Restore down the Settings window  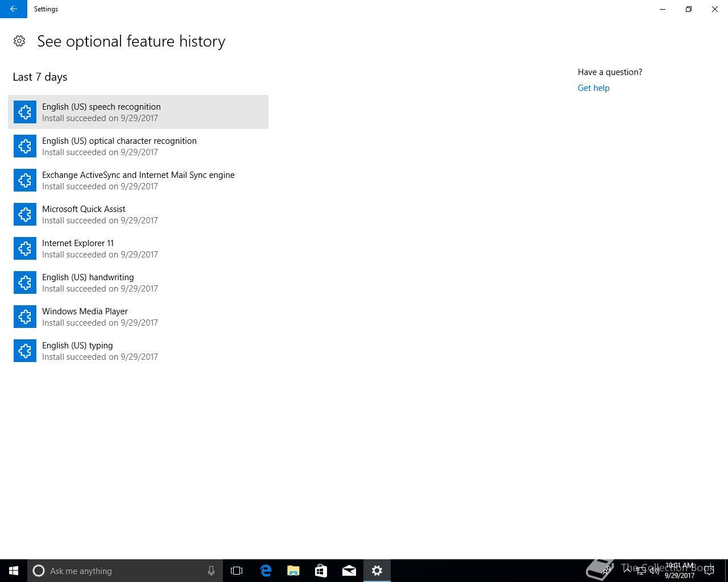coord(689,9)
